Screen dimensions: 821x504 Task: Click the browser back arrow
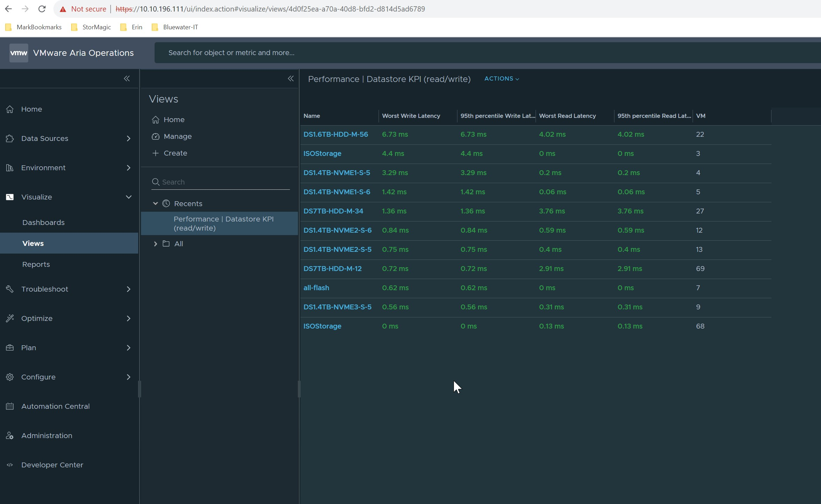coord(8,9)
